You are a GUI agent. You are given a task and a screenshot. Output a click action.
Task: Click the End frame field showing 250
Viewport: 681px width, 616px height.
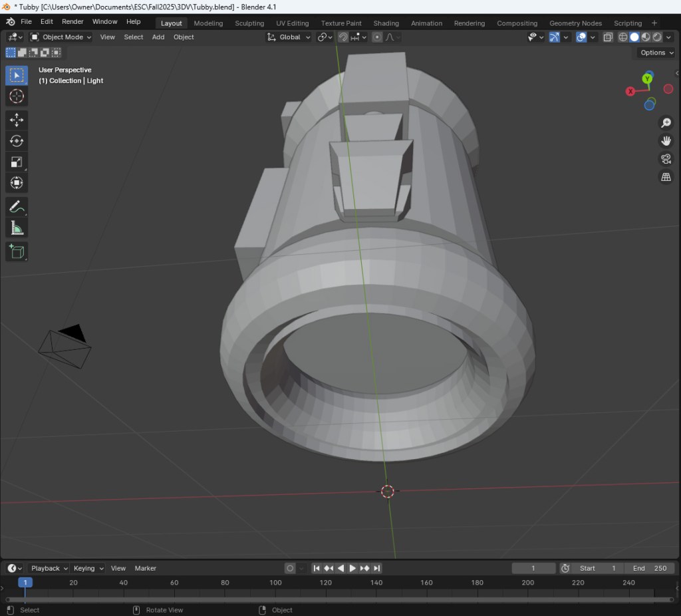(x=650, y=568)
